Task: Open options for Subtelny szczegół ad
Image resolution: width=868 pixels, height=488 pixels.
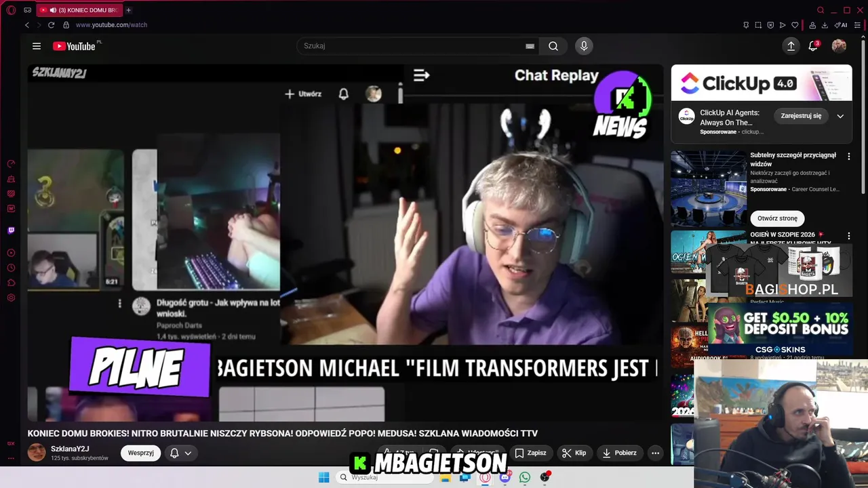Action: pos(848,157)
